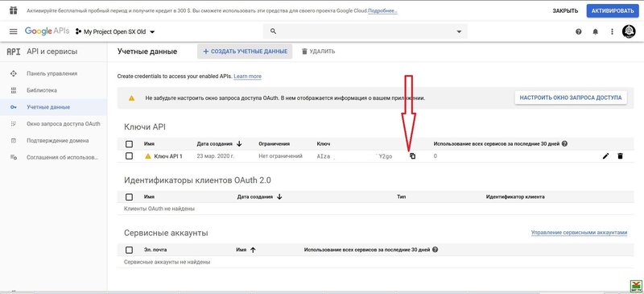The image size is (644, 294).
Task: Click the project dots icon before My Project
Action: tap(78, 31)
